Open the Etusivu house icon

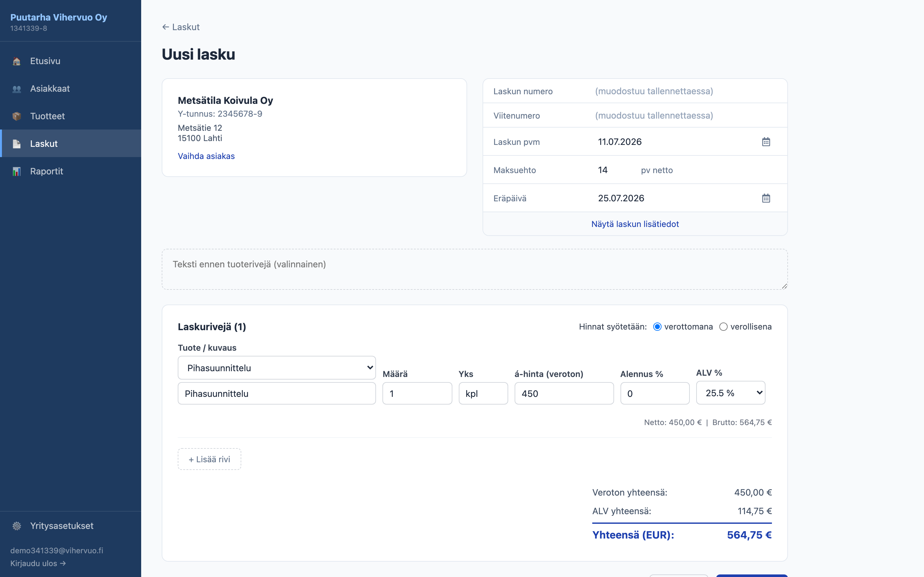tap(16, 61)
